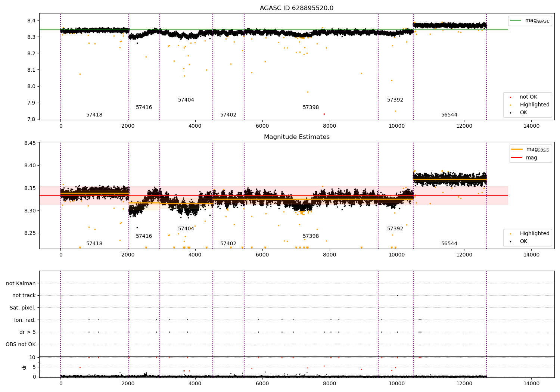
Task: Click the 14000 x-tick of the top plot
Action: point(531,126)
